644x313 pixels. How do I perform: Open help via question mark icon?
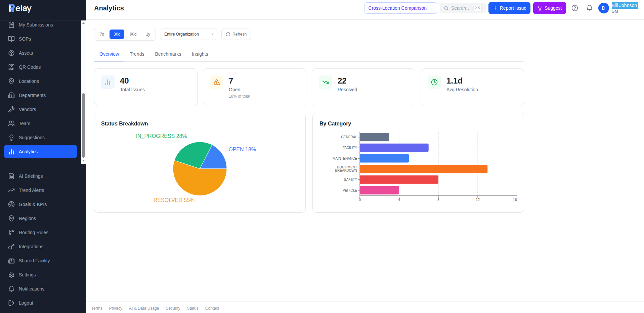pos(575,8)
